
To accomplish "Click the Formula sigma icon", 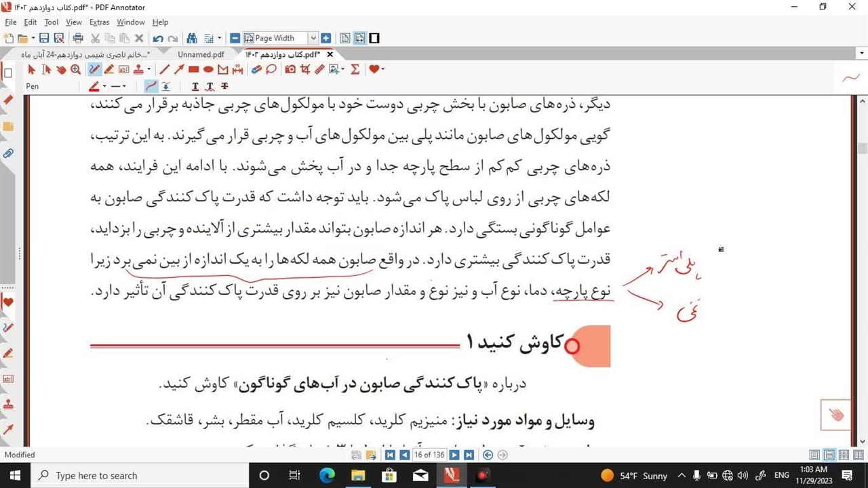I will (x=355, y=69).
